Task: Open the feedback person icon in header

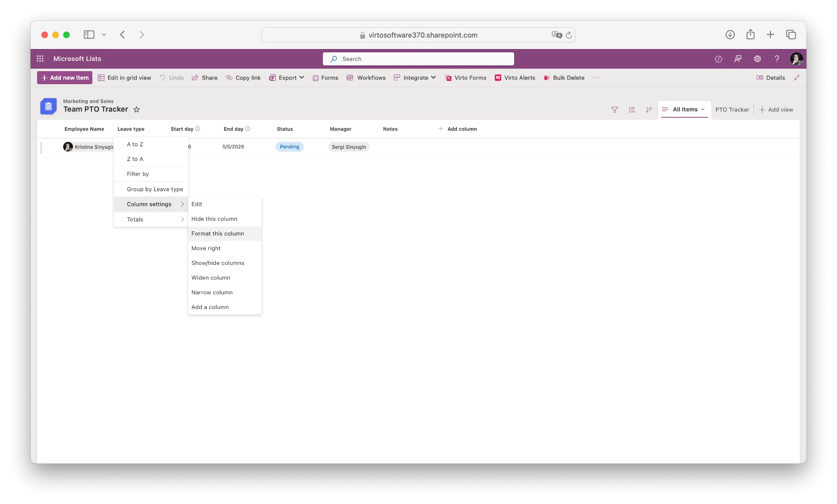Action: click(x=738, y=59)
